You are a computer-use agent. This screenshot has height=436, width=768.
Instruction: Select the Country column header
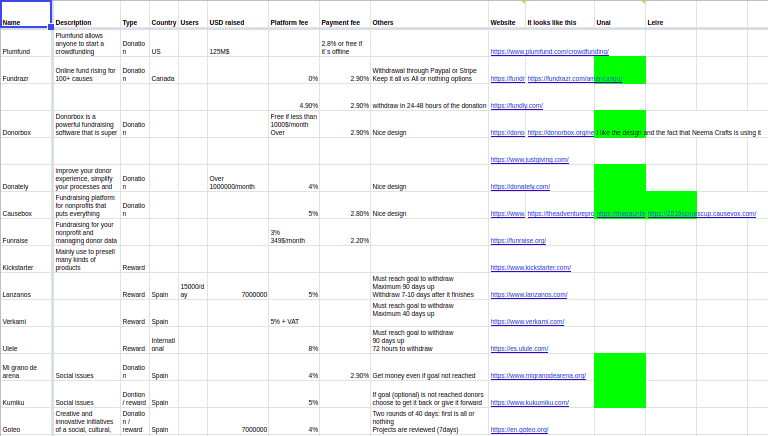164,14
